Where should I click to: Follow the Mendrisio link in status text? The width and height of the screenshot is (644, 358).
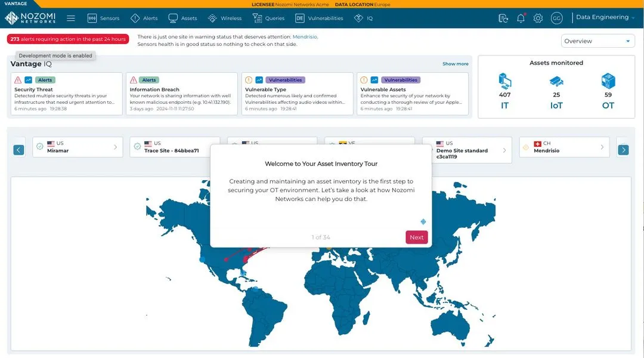click(x=304, y=36)
